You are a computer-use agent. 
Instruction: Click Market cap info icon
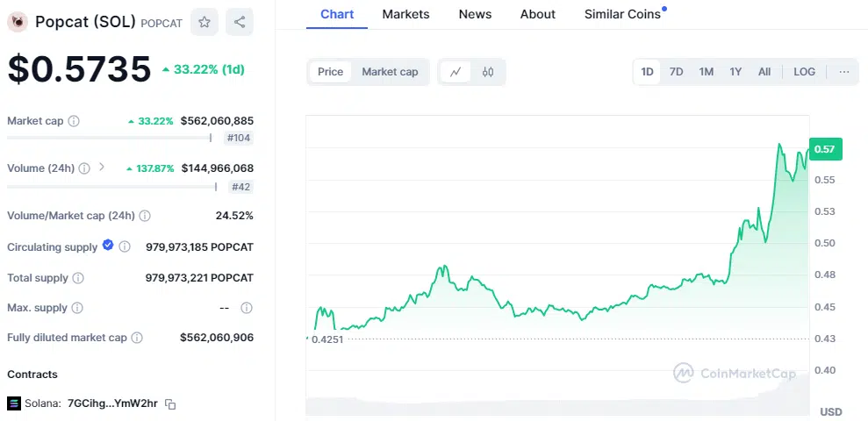(x=74, y=121)
